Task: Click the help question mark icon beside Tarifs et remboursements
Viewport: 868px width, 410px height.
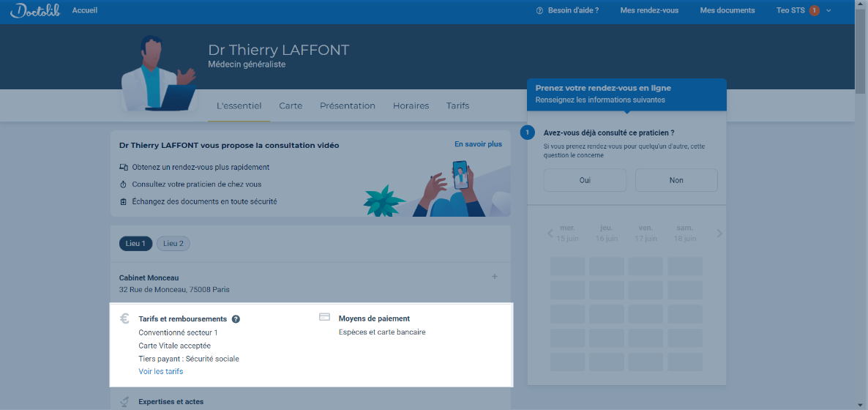Action: (236, 319)
